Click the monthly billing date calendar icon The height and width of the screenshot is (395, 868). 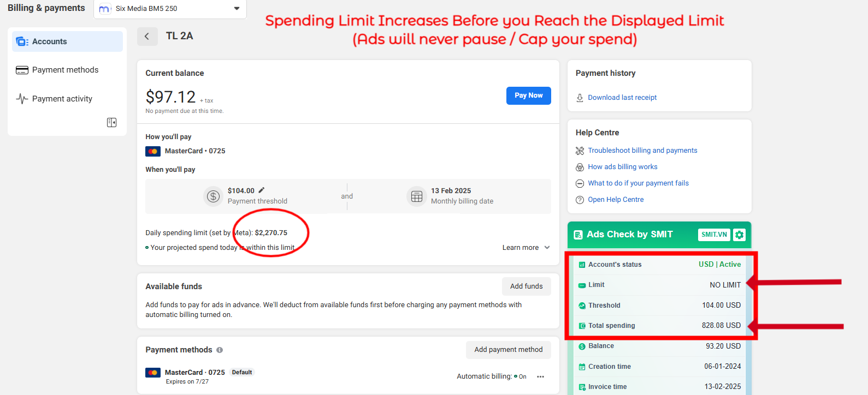(416, 196)
